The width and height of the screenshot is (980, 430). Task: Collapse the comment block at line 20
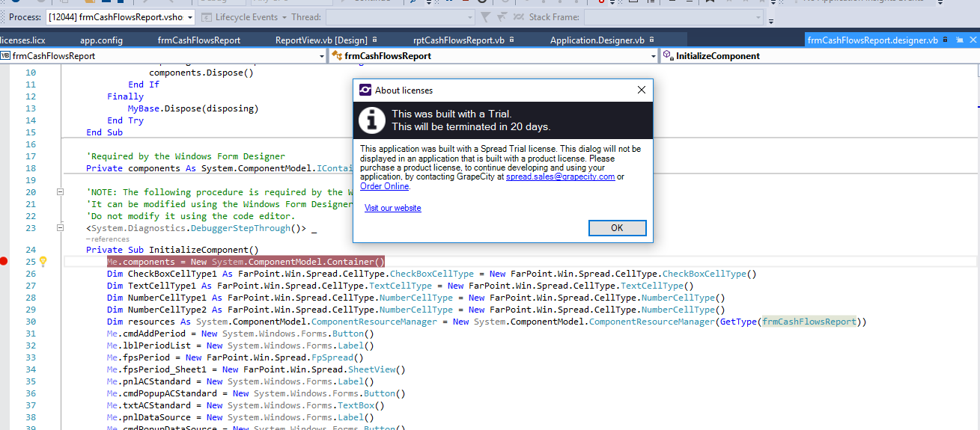coord(61,192)
